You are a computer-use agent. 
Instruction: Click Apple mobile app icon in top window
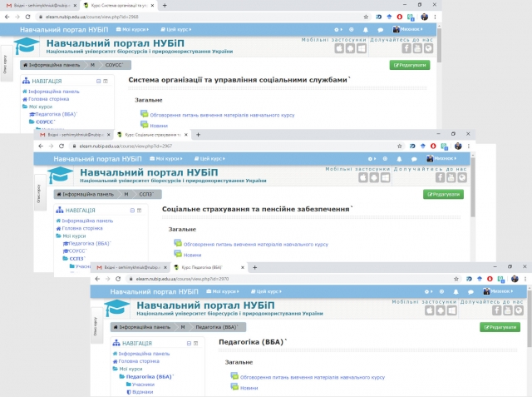point(339,48)
